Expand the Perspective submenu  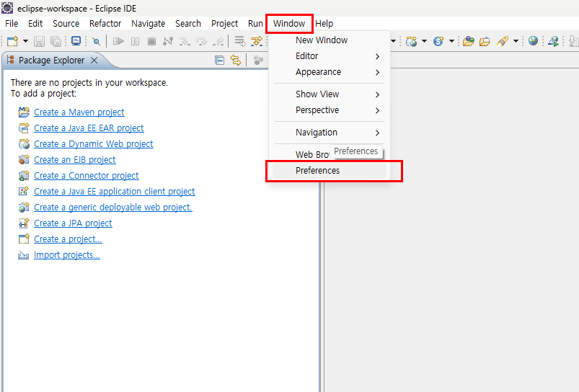point(330,110)
